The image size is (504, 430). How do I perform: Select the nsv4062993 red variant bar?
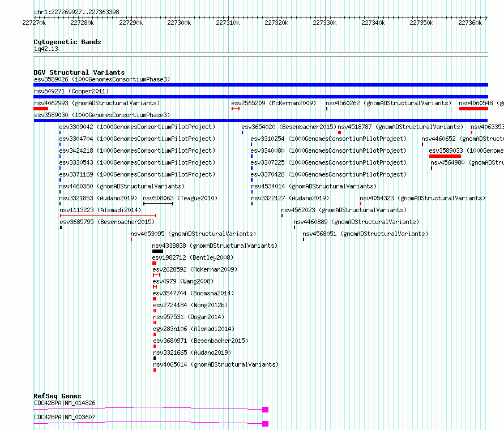pyautogui.click(x=41, y=109)
